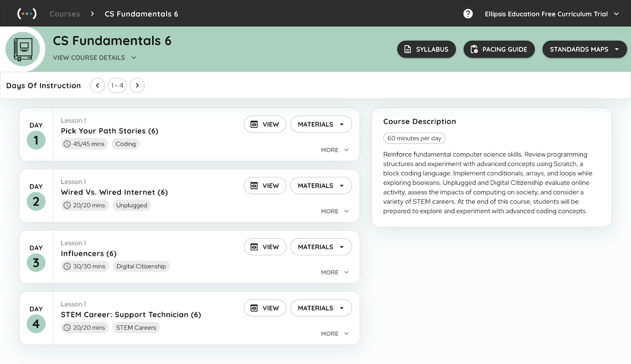
Task: Expand More for Day 4 lesson
Action: tap(335, 334)
